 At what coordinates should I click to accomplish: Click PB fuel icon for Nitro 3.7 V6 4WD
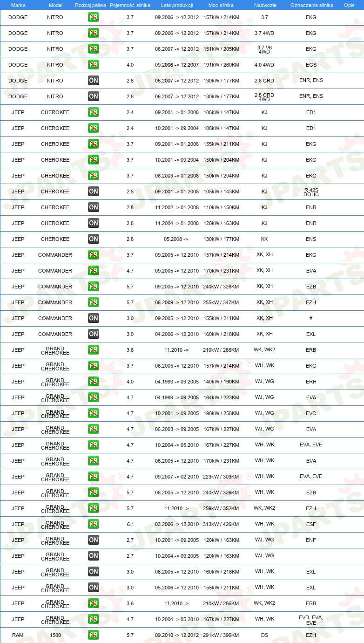(94, 49)
